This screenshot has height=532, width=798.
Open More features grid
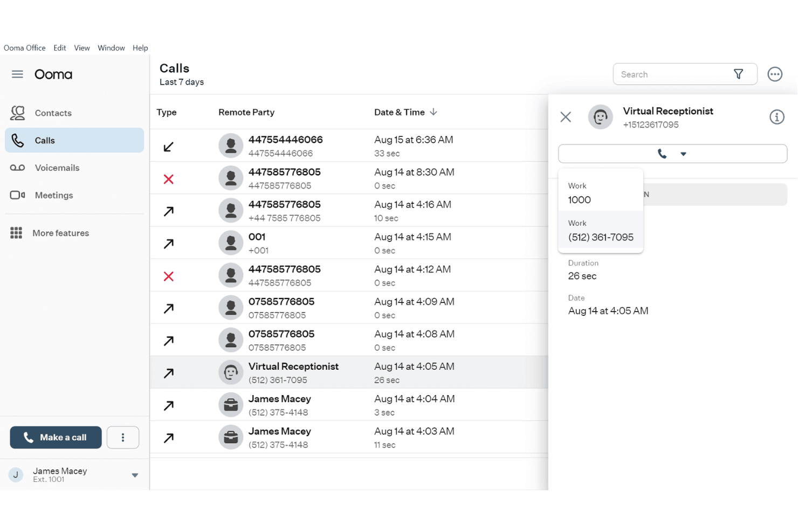[x=74, y=233]
